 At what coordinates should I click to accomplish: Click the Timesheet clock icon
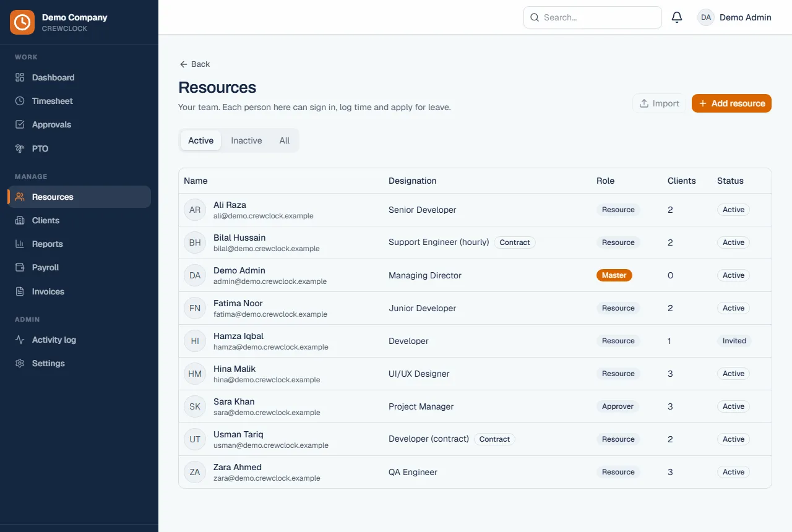pos(20,101)
